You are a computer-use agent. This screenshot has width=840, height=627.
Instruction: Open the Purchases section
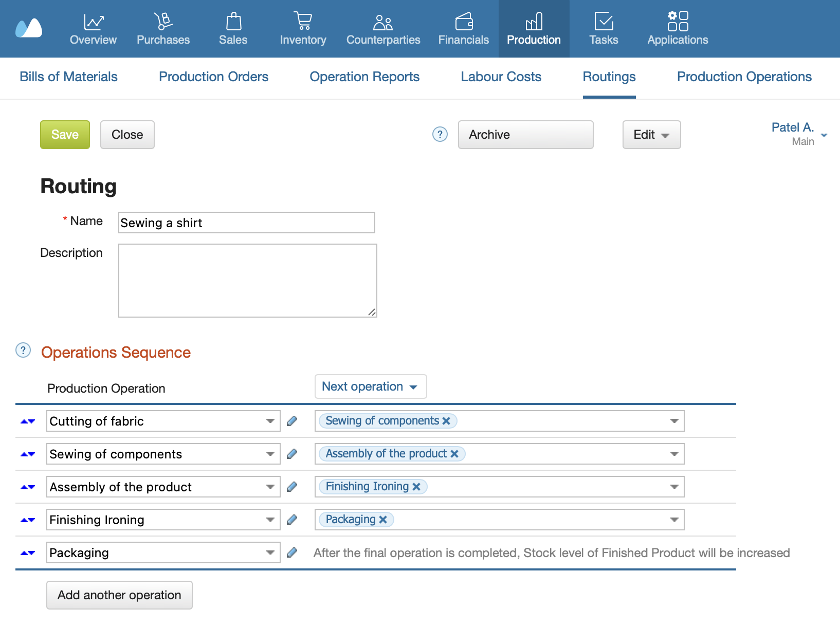[163, 29]
